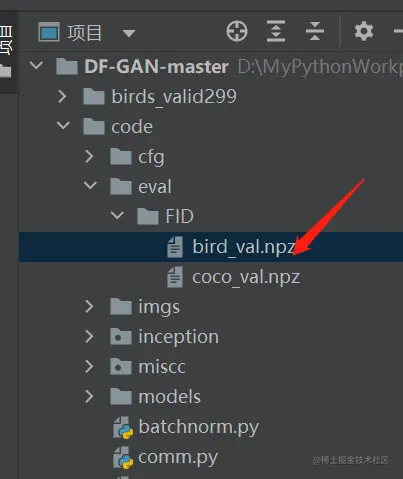
Task: Expand the cfg folder
Action: click(89, 156)
